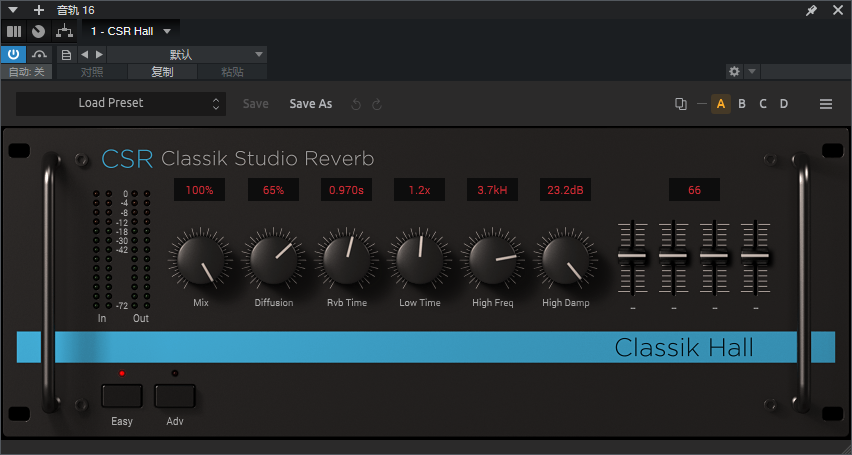Screen dimensions: 852x455
Task: Click the CSR logo text
Action: coord(127,159)
